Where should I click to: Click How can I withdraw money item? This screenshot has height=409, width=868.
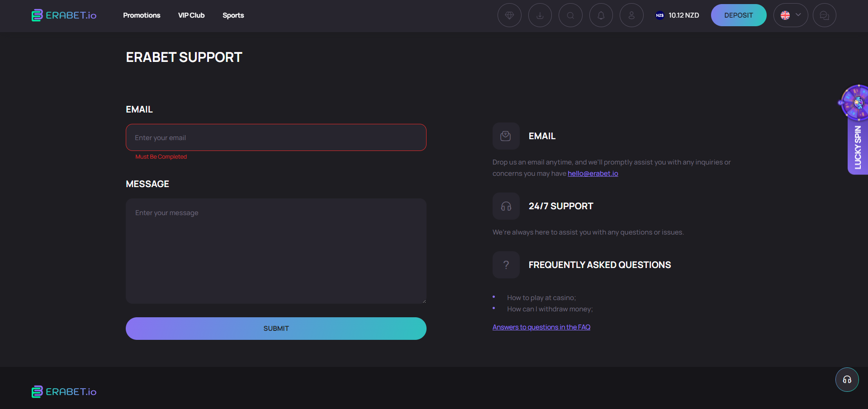tap(550, 309)
